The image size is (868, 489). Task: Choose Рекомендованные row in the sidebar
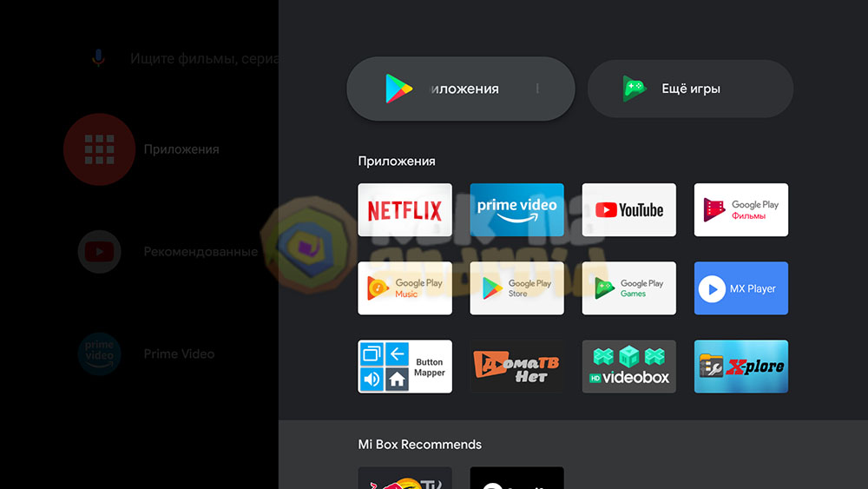[x=200, y=252]
